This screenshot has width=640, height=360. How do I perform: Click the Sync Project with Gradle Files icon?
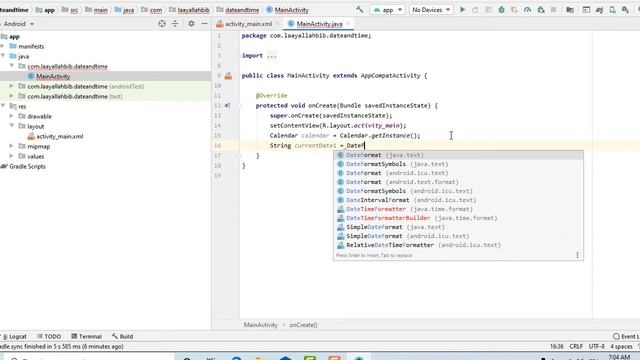[x=599, y=10]
